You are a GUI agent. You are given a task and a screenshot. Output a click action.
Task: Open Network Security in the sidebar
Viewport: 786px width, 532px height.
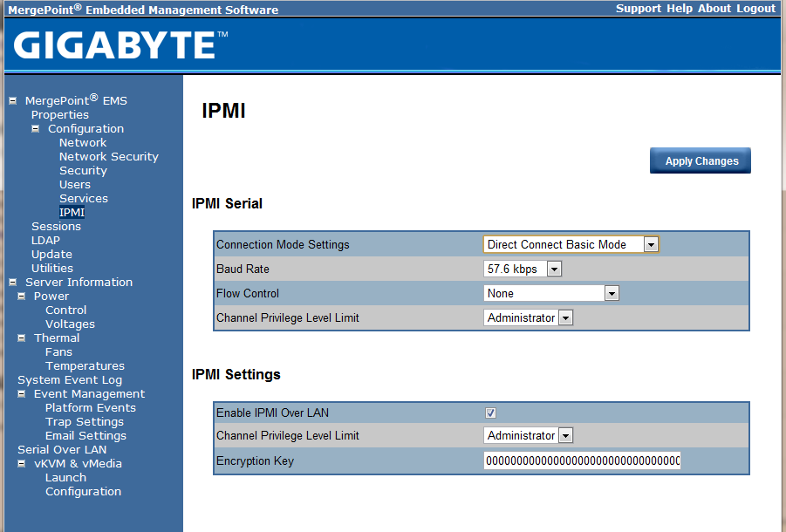pos(108,157)
